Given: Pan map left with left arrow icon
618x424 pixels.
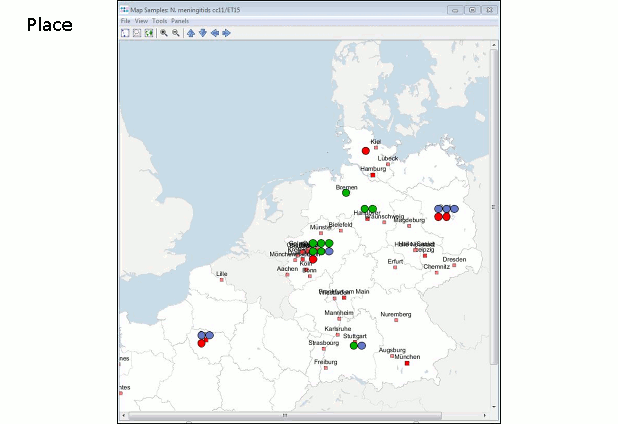Looking at the screenshot, I should (x=215, y=33).
